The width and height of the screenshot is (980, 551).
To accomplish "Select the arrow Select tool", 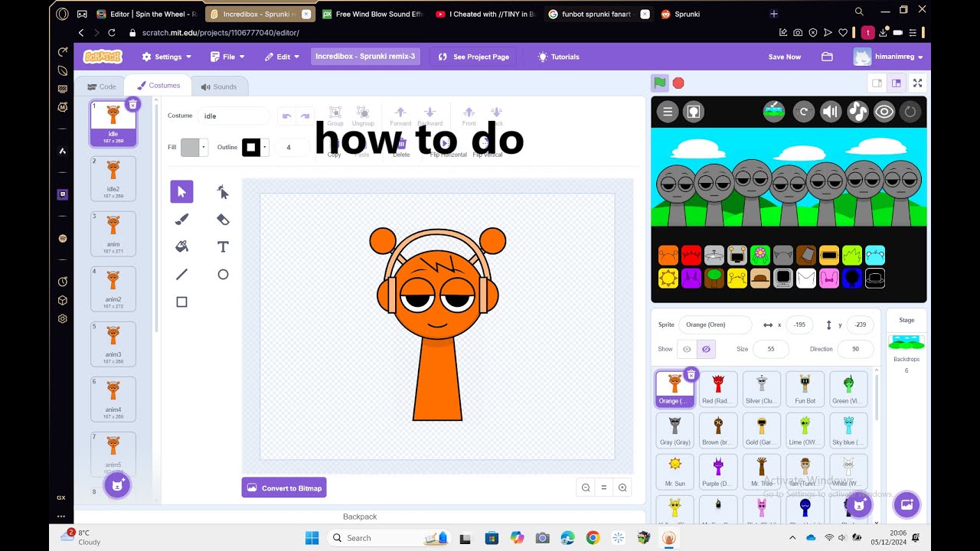I will 181,191.
